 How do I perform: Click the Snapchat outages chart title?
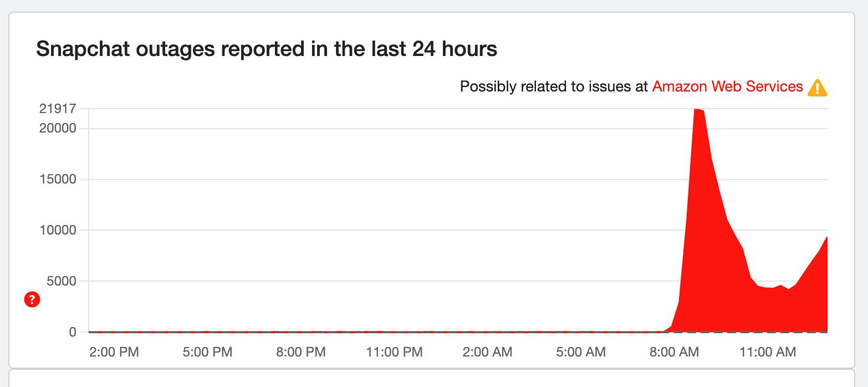267,49
